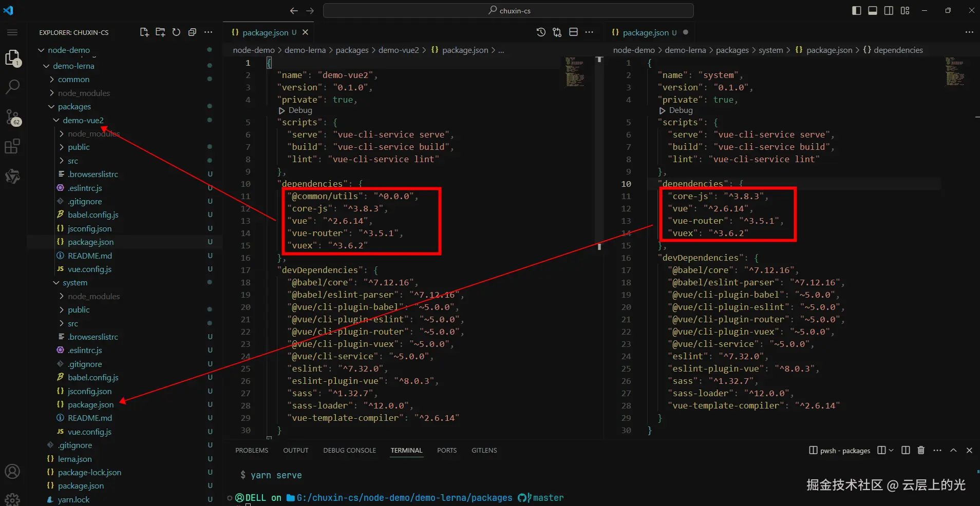Click the left editor minimap
The height and width of the screenshot is (506, 980).
coord(575,72)
